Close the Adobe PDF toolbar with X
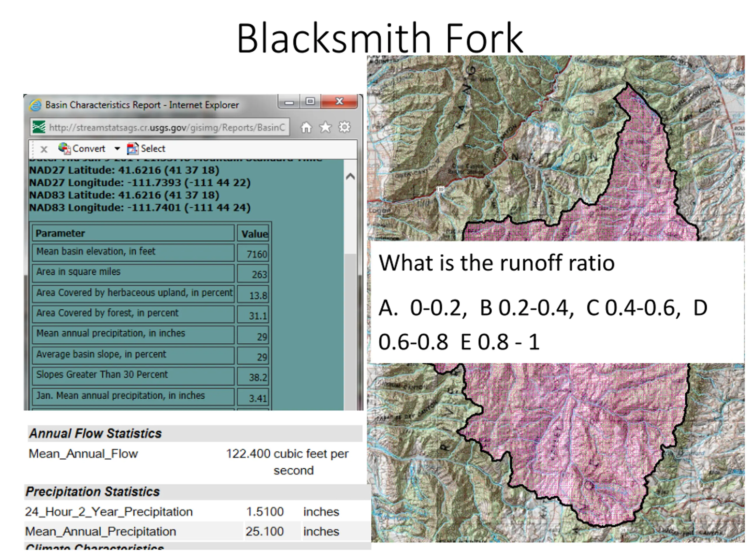747x560 pixels. click(x=44, y=149)
